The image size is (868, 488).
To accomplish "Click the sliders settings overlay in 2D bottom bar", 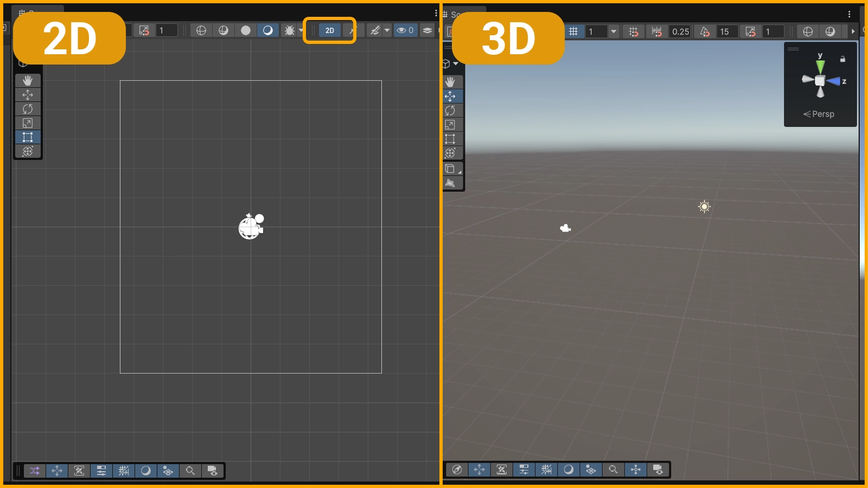I will coord(101,471).
